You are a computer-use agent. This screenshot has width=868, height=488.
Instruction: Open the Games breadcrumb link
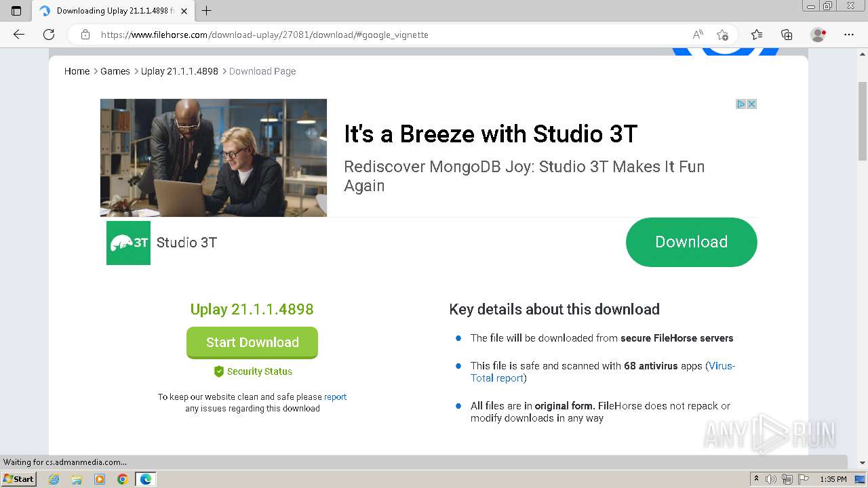[x=115, y=71]
